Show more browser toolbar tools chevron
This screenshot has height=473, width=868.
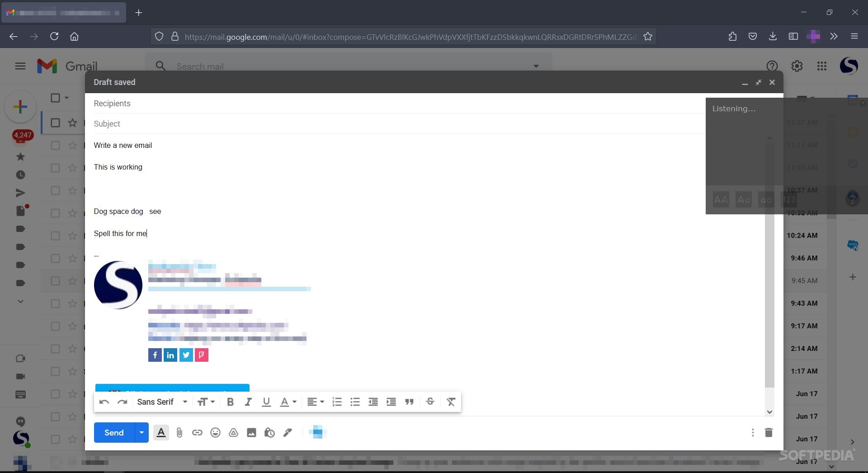pos(834,37)
